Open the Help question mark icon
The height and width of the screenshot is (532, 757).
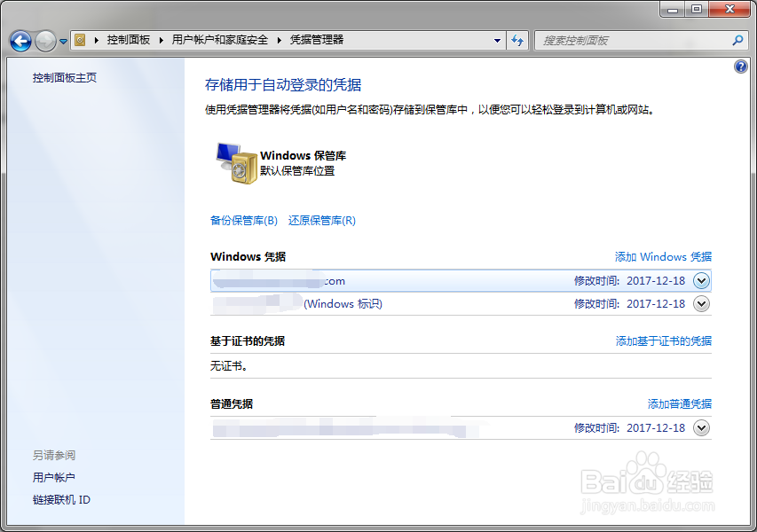[741, 66]
